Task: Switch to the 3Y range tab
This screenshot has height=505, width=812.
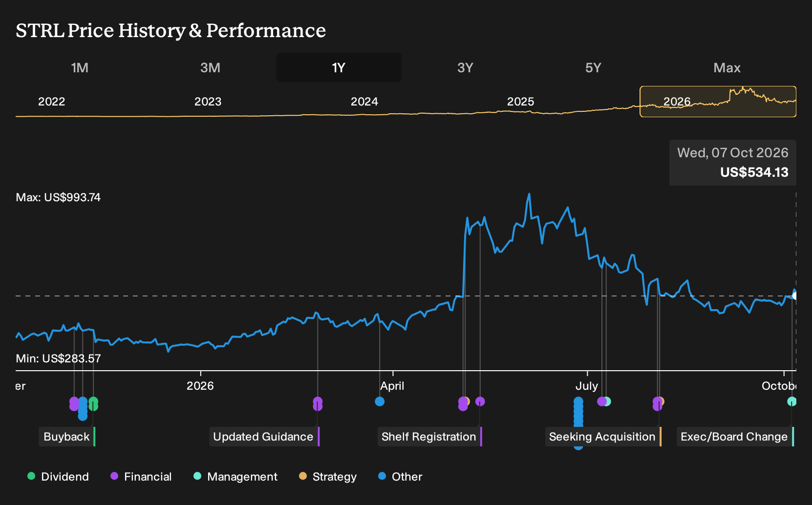Action: tap(465, 67)
